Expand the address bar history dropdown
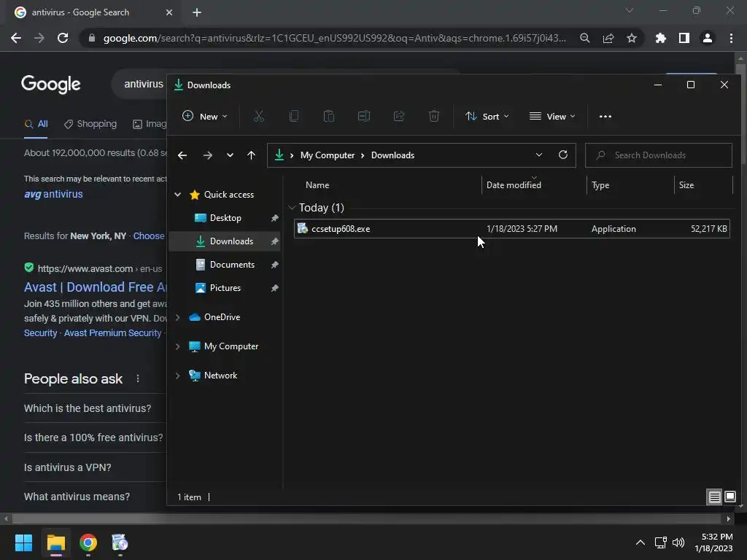 [539, 155]
